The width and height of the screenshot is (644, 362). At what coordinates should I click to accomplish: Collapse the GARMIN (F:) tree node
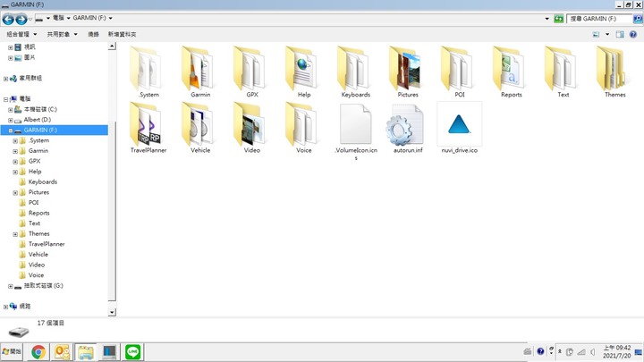11,130
